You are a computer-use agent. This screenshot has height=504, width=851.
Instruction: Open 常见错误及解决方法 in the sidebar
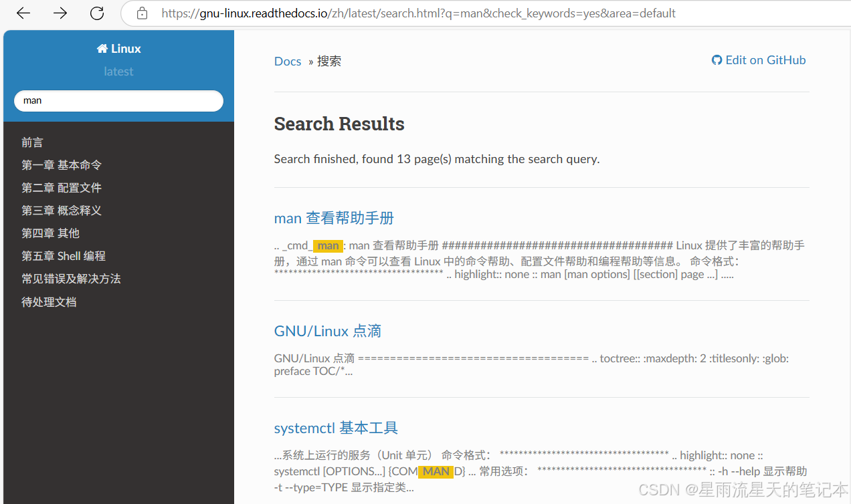71,279
